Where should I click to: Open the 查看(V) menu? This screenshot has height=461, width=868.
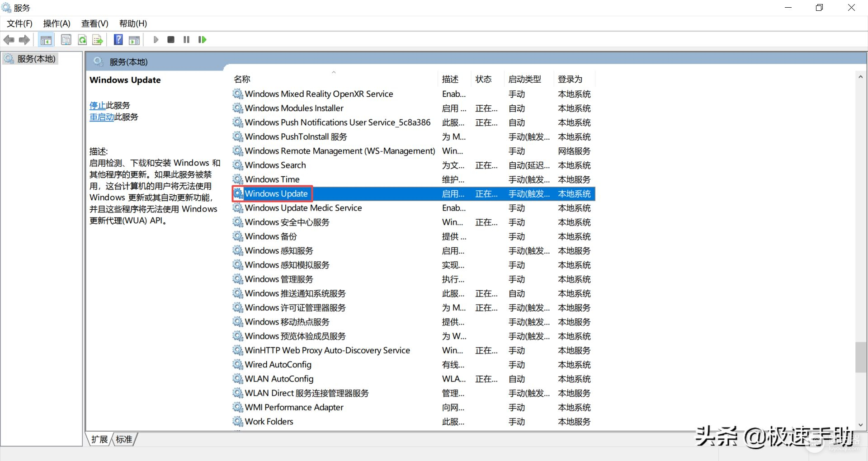[x=94, y=24]
